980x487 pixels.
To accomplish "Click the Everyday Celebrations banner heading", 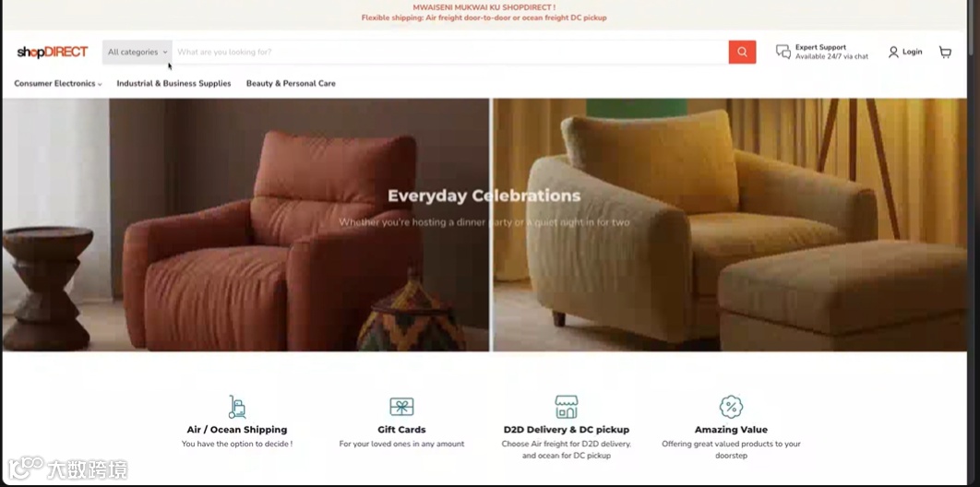I will pos(484,196).
